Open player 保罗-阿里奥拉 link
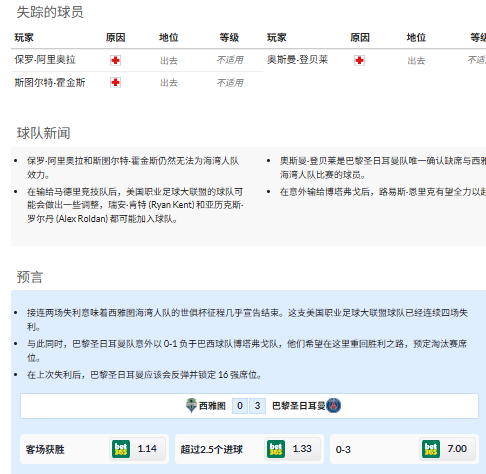Screen dimensions: 486x474 (x=45, y=60)
